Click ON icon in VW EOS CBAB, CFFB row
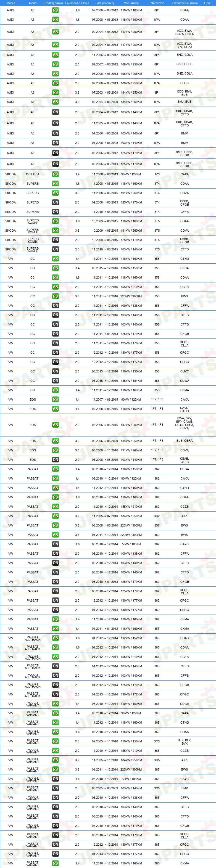Viewport: 216px width, 868px height. pos(55,460)
